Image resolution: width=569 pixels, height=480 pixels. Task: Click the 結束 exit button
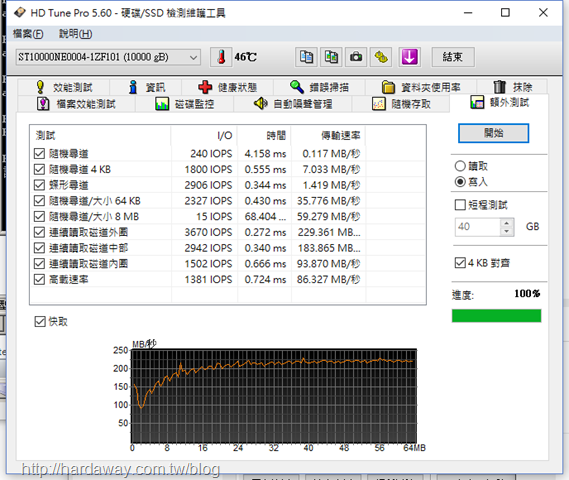pyautogui.click(x=453, y=57)
